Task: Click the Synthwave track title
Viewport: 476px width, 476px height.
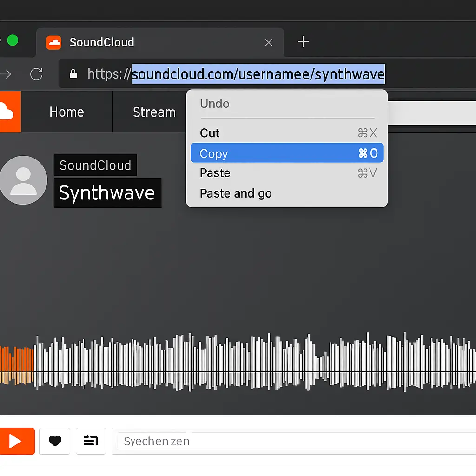Action: click(x=107, y=193)
